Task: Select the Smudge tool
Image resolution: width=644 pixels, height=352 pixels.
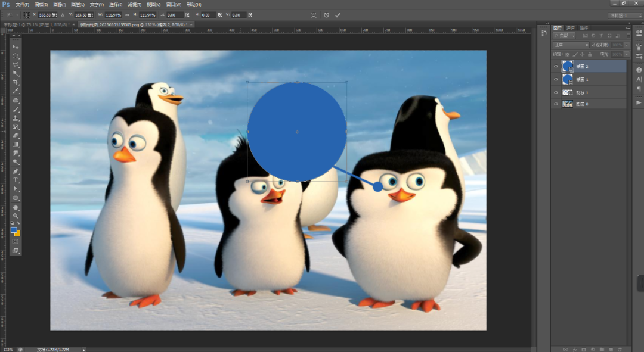Action: [x=16, y=153]
